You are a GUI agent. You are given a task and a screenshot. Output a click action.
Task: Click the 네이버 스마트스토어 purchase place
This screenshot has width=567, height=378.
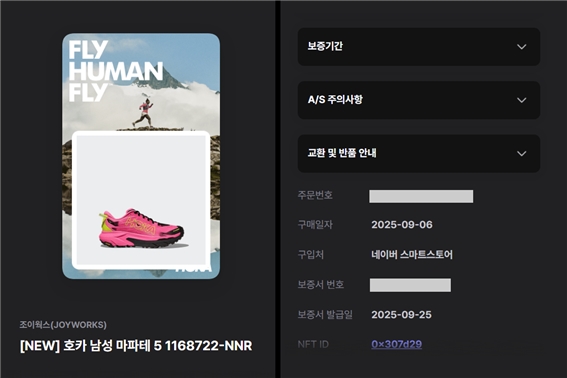412,255
